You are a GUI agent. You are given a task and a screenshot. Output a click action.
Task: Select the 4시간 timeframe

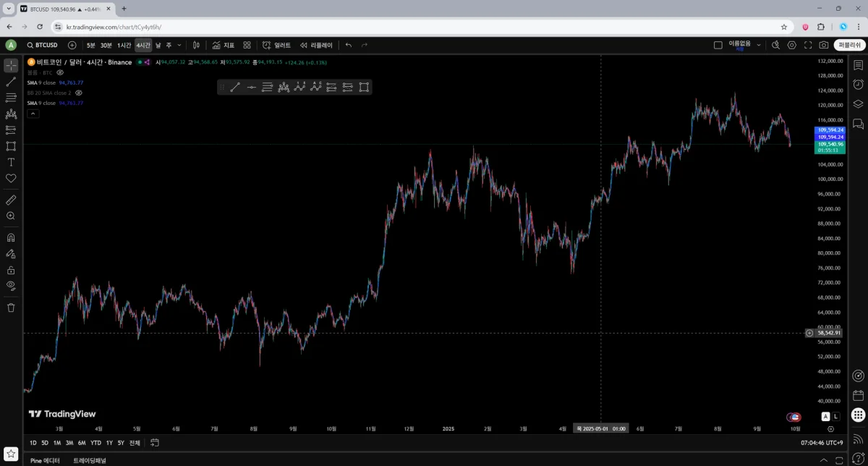pos(143,45)
